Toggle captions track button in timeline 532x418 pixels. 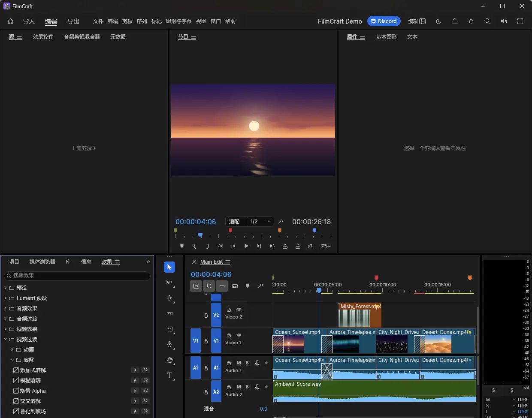(x=235, y=286)
